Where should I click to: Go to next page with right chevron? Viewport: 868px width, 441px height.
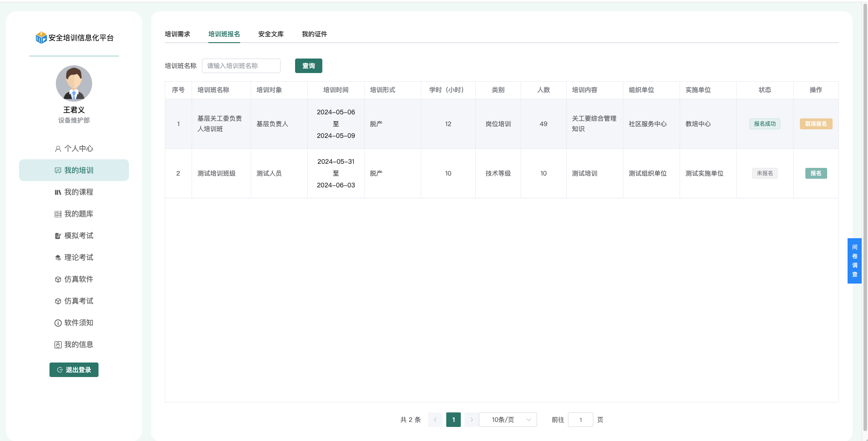pos(471,420)
